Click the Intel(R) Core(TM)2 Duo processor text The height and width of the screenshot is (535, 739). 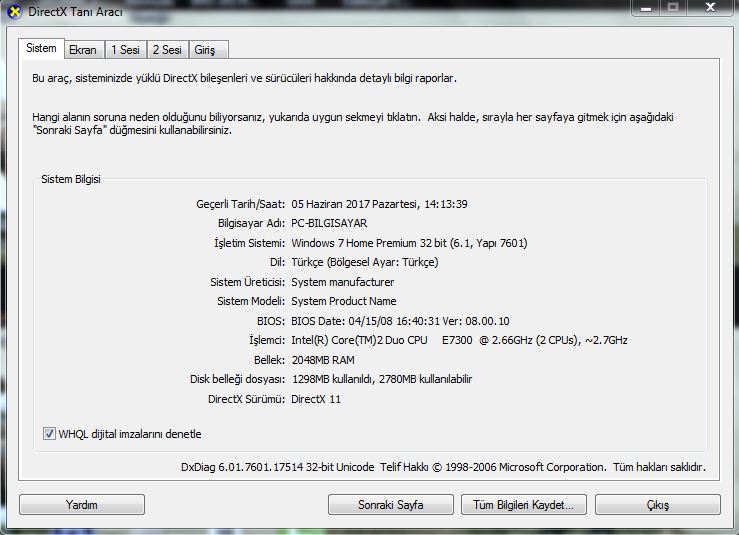click(459, 340)
